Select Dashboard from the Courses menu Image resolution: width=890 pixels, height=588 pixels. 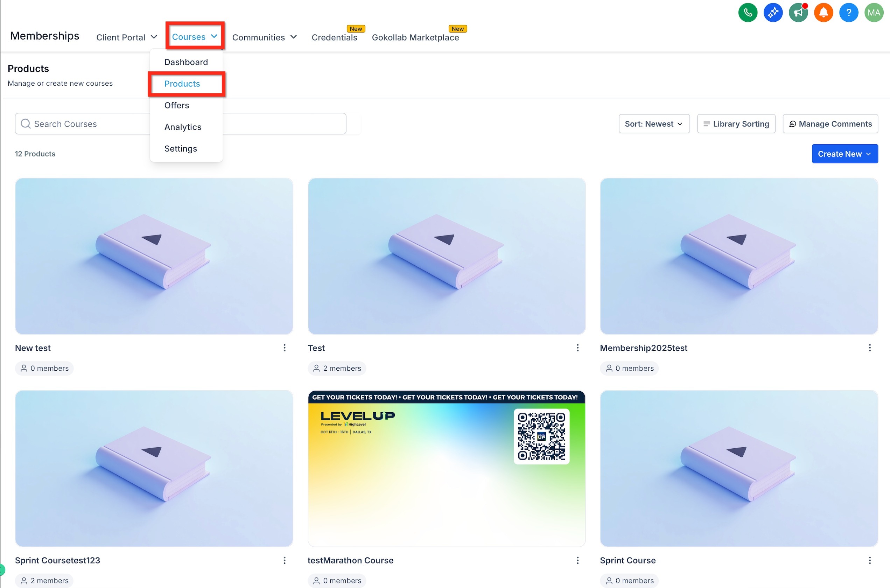click(186, 62)
